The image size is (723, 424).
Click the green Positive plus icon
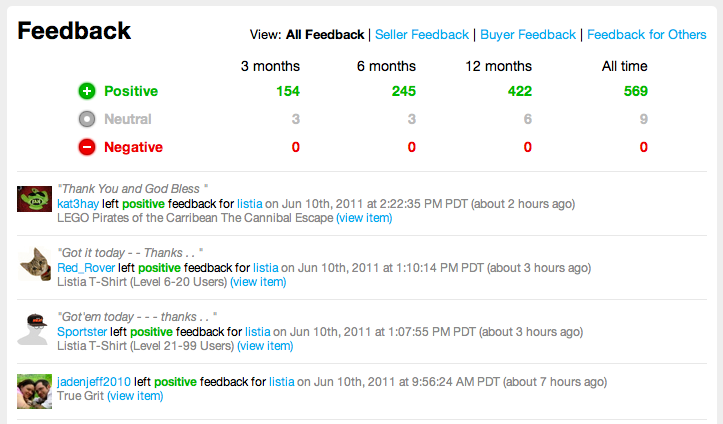click(87, 91)
